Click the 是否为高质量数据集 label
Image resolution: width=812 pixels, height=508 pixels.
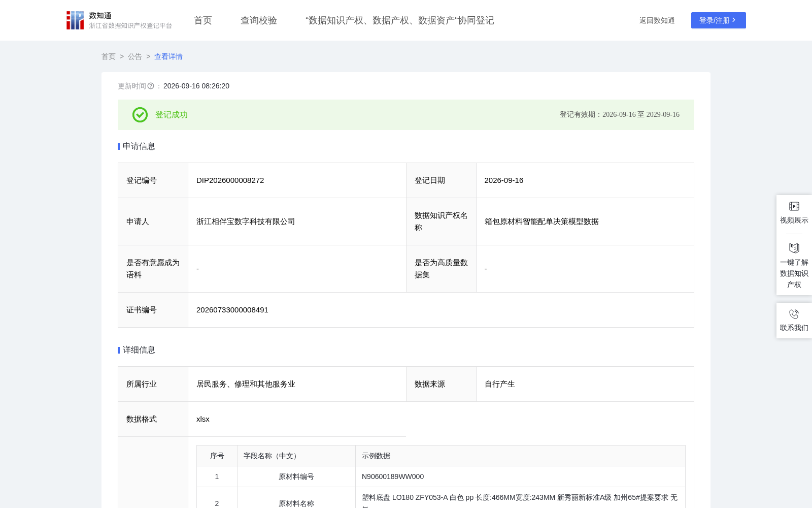441,269
